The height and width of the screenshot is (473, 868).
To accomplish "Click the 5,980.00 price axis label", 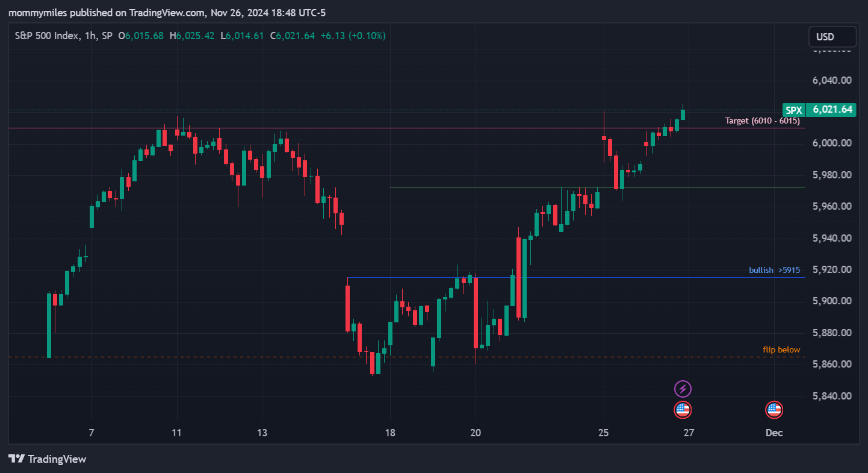I will pyautogui.click(x=832, y=175).
